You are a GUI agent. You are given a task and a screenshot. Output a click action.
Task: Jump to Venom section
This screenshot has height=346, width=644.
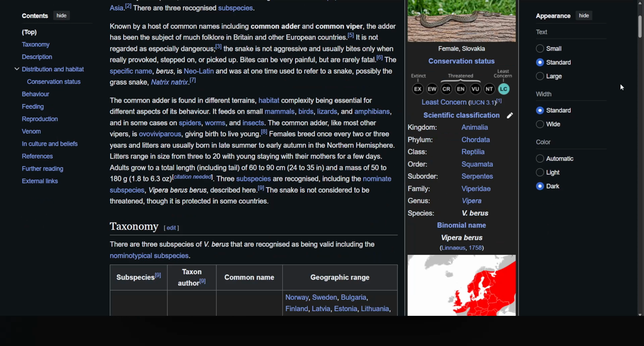31,131
